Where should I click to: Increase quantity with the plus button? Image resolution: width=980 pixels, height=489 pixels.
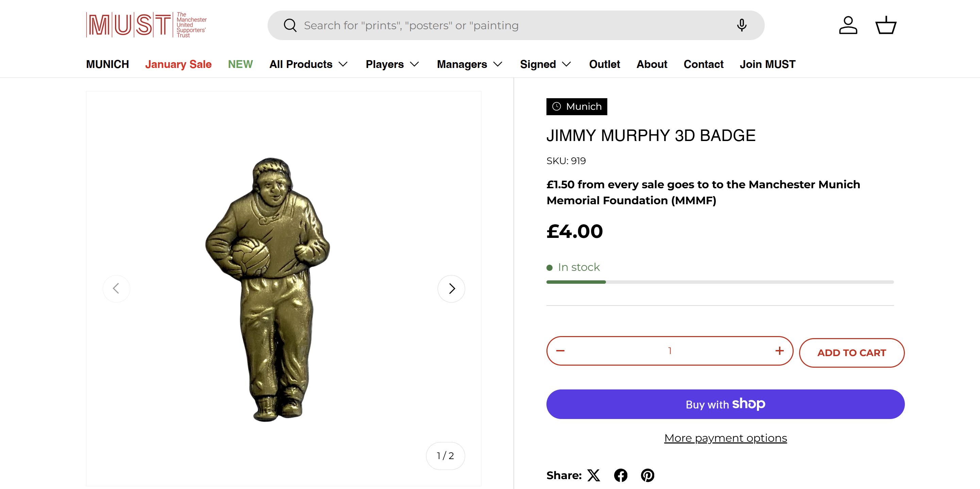click(779, 351)
